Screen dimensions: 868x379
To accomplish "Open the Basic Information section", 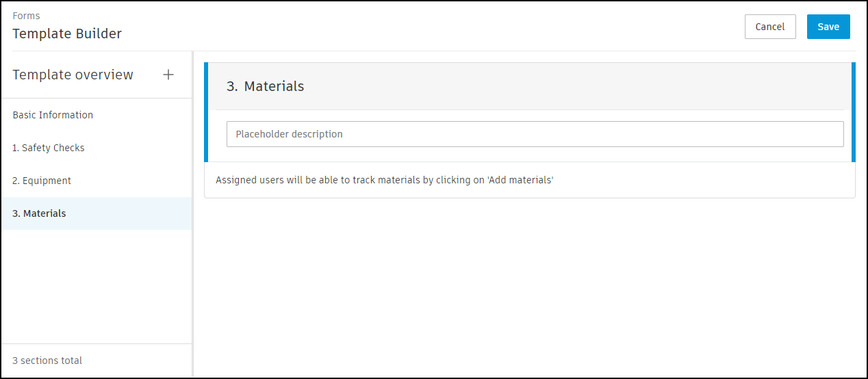I will (x=53, y=115).
